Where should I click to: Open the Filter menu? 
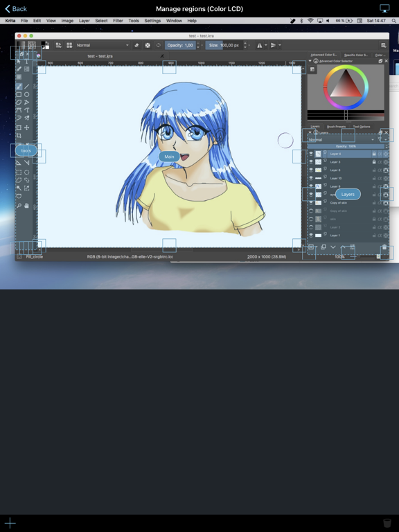pos(118,21)
